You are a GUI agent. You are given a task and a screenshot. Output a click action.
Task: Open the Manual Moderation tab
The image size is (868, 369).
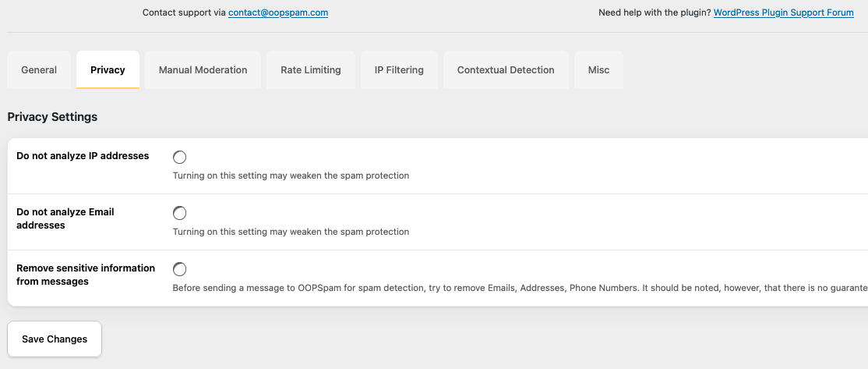pos(203,70)
